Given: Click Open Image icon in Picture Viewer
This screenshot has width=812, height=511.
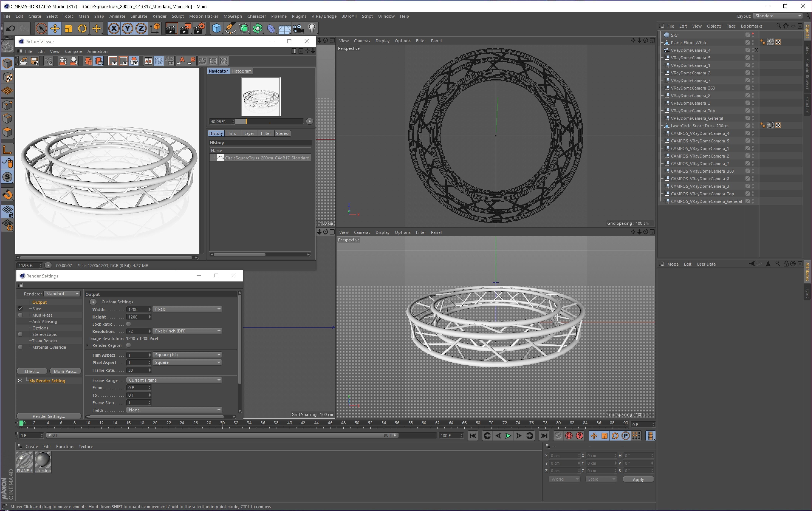Looking at the screenshot, I should pos(24,61).
